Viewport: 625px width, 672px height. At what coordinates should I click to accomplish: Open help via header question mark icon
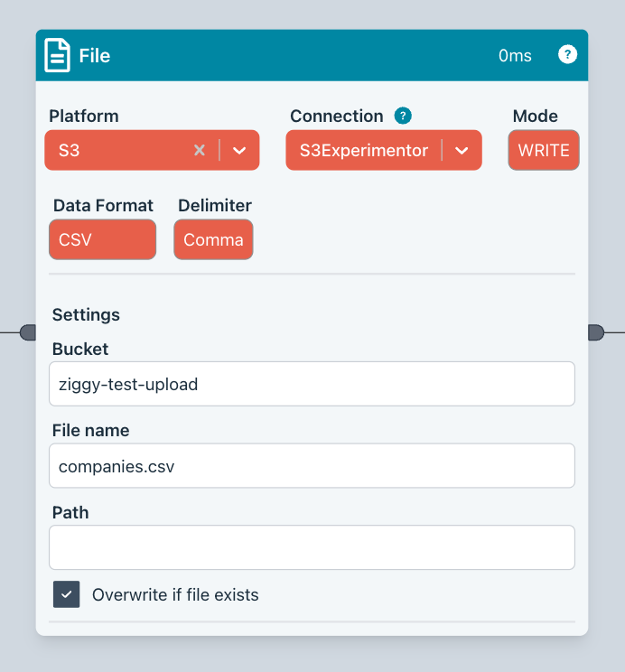567,54
